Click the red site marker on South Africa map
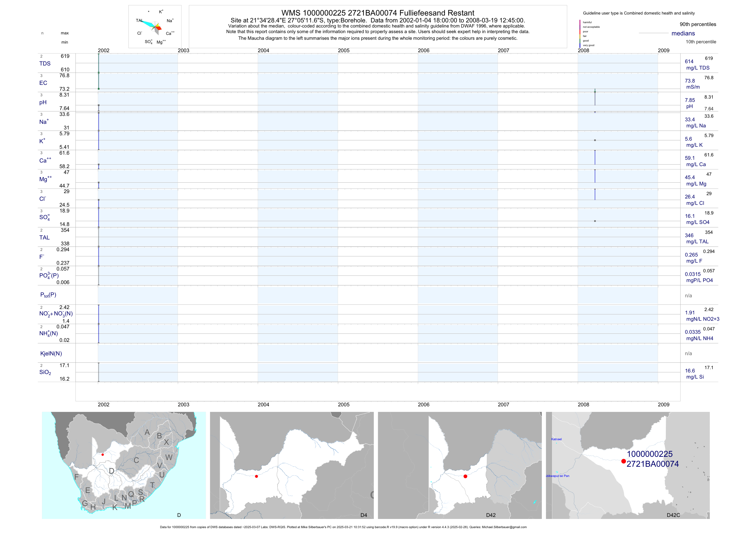The image size is (756, 535). [x=103, y=454]
